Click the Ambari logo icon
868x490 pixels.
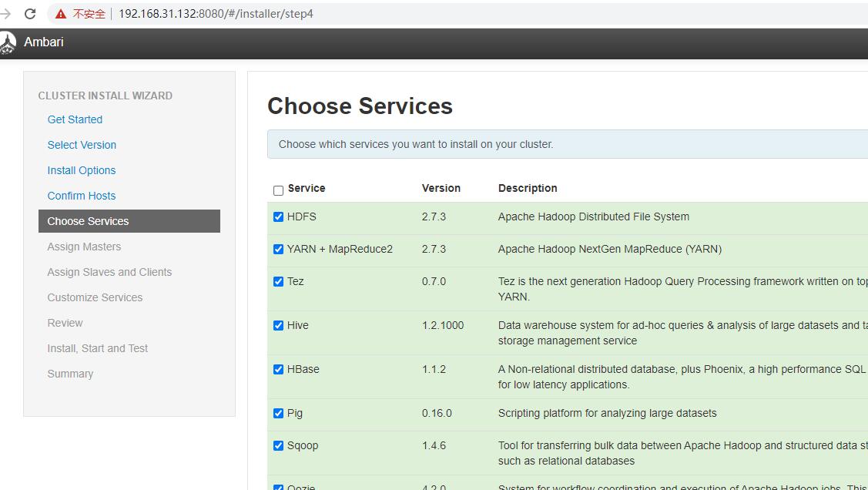(8, 43)
